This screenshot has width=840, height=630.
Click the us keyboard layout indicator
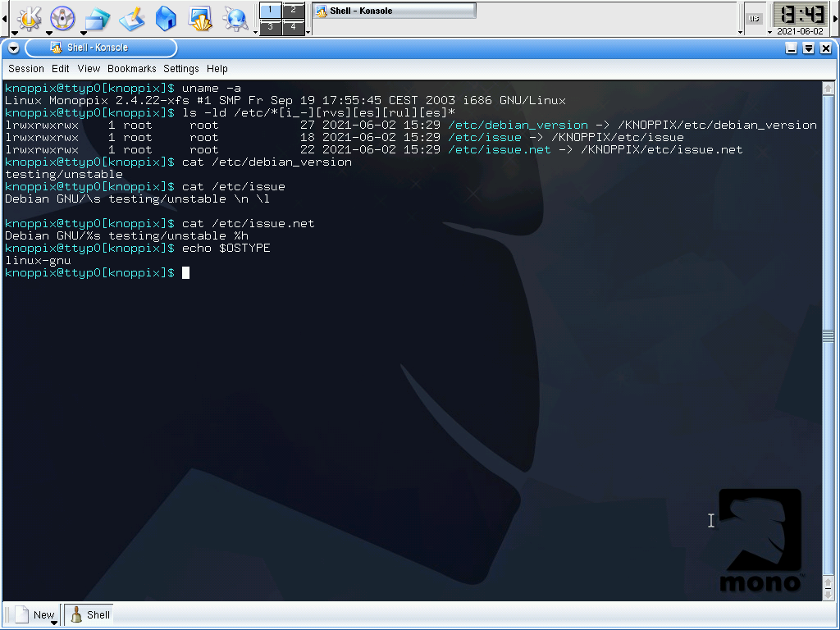click(x=754, y=18)
